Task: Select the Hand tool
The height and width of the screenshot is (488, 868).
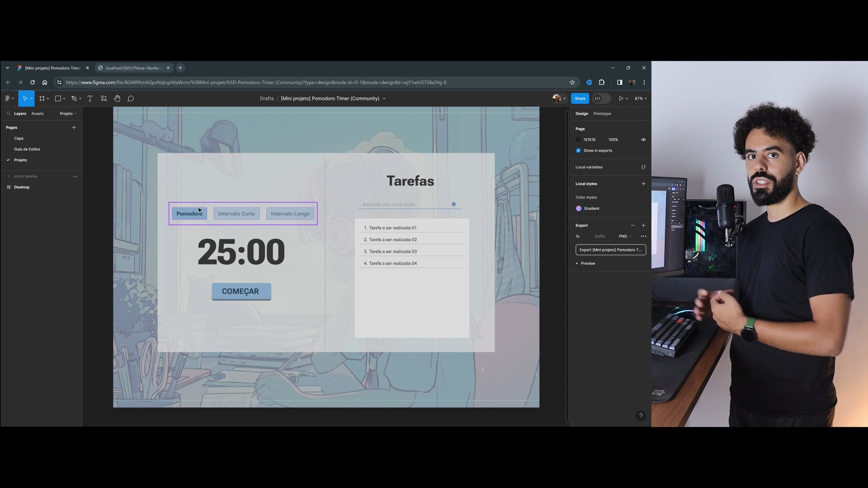Action: coord(117,99)
